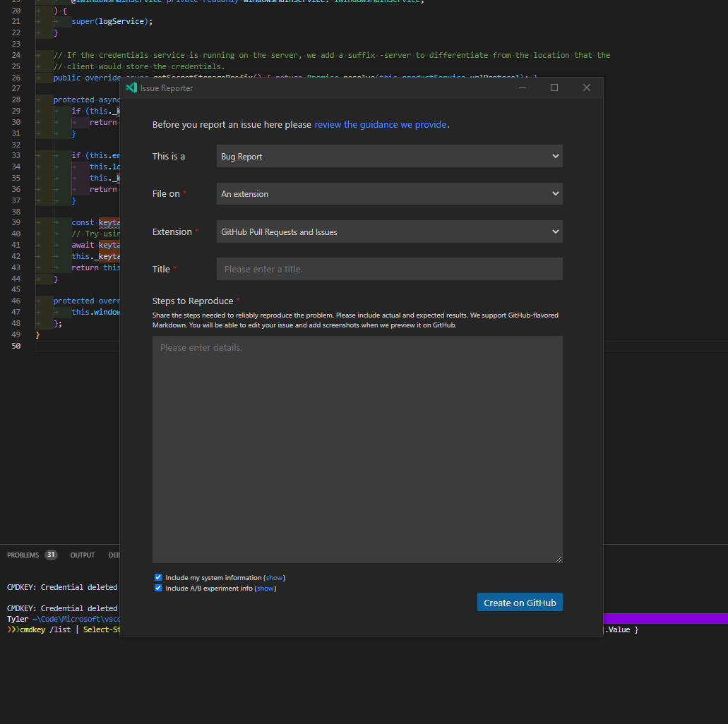Open the "File on" dropdown showing An extension
The width and height of the screenshot is (728, 724).
[389, 193]
